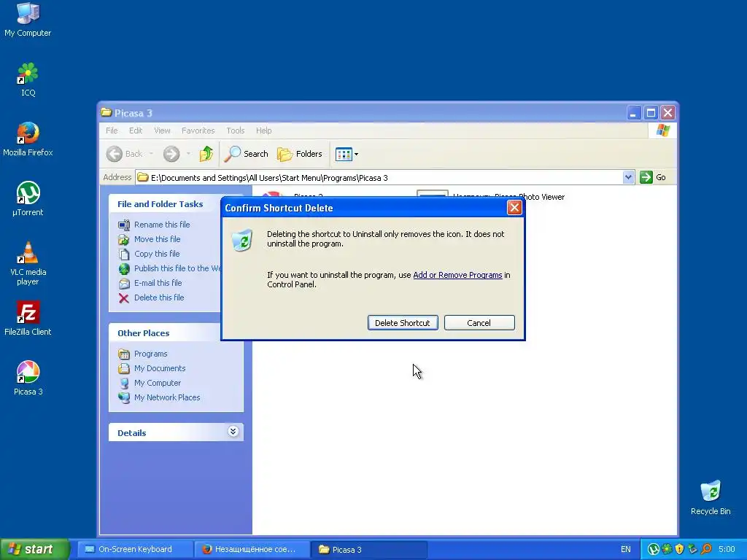Close the Confirm Shortcut Delete dialog
This screenshot has width=747, height=560.
514,208
